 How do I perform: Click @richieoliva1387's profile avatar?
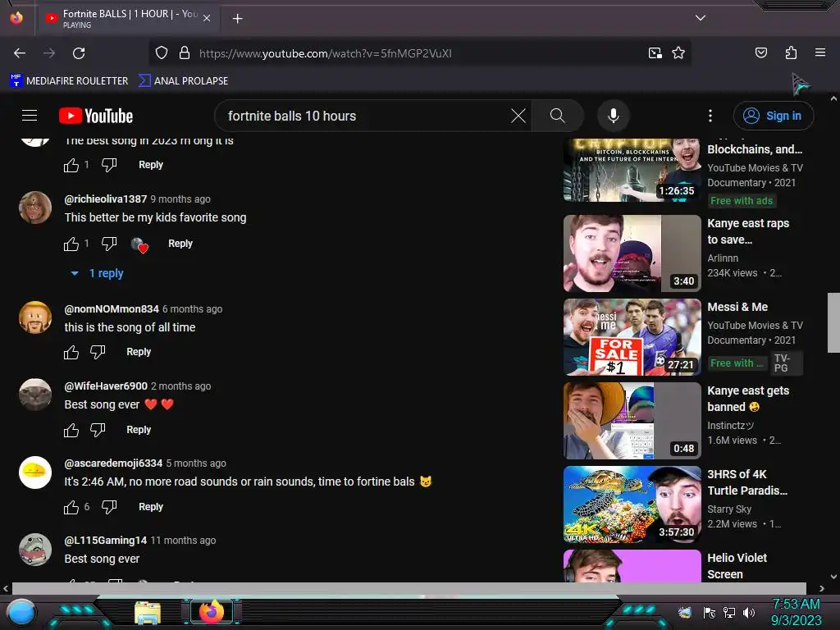click(x=35, y=207)
